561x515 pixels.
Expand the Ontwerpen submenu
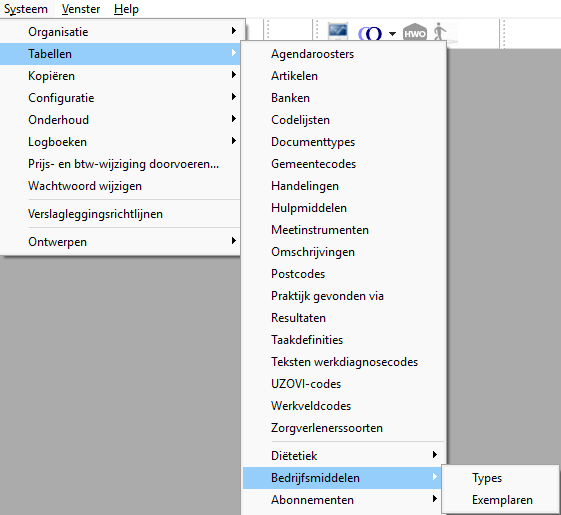coord(120,242)
